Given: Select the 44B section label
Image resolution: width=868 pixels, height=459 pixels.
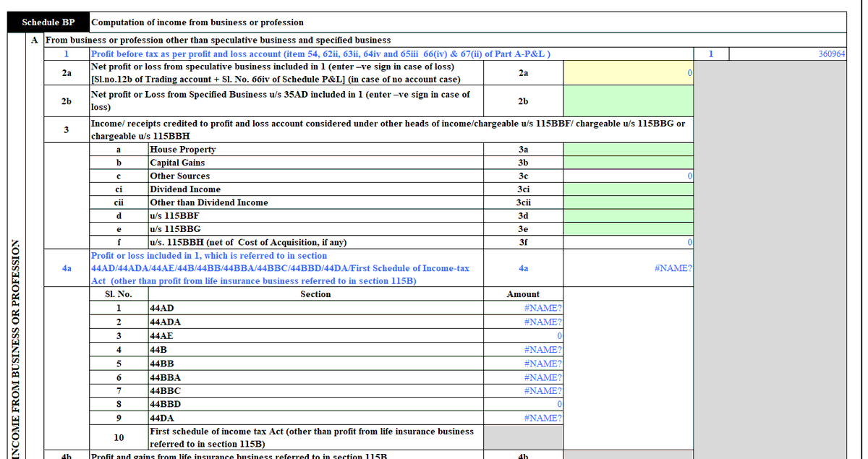Looking at the screenshot, I should 315,350.
